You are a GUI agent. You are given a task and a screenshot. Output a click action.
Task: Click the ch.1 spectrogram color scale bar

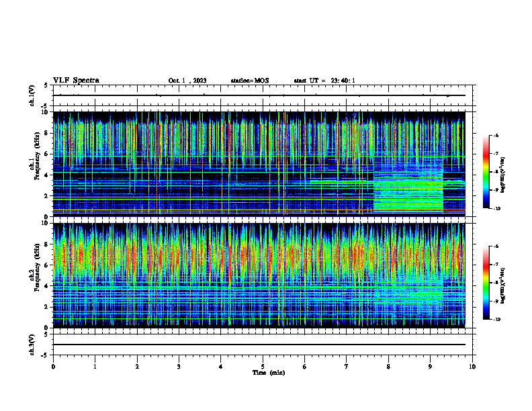point(486,172)
